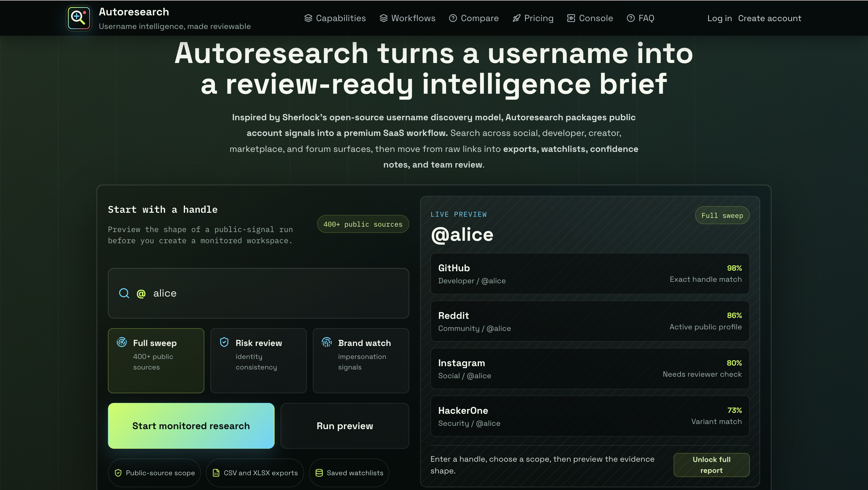Click Social / @alice subtitle
This screenshot has height=490, width=868.
(x=465, y=376)
